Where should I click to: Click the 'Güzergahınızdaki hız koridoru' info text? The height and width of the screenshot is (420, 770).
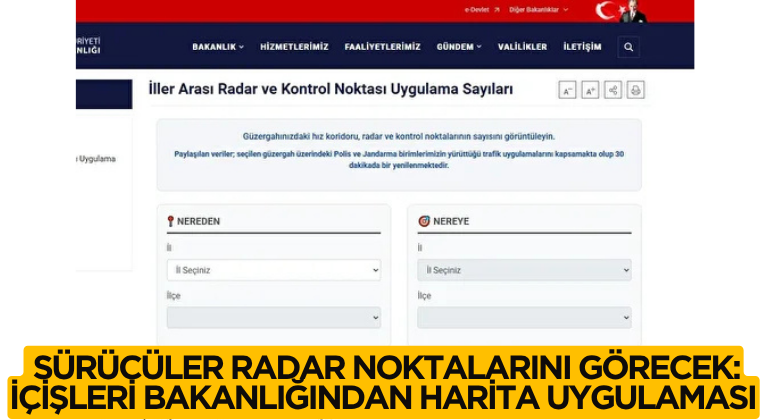coord(398,137)
